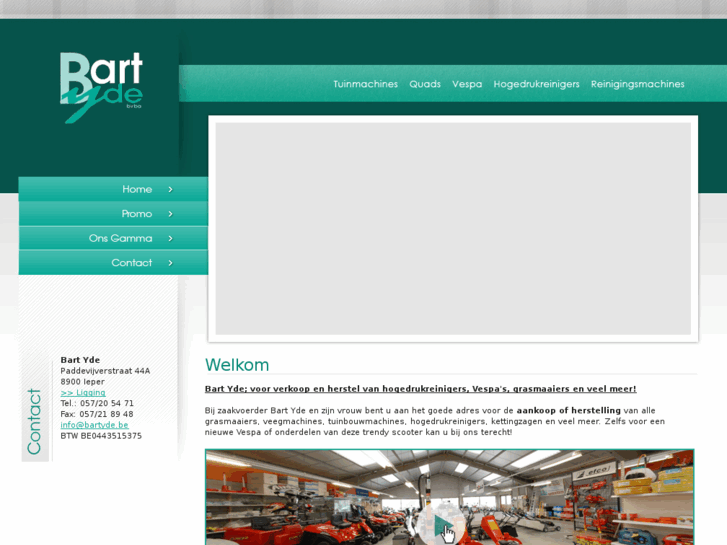Click the chevron arrow beside Home
Viewport: 727px width, 545px height.
click(x=170, y=189)
